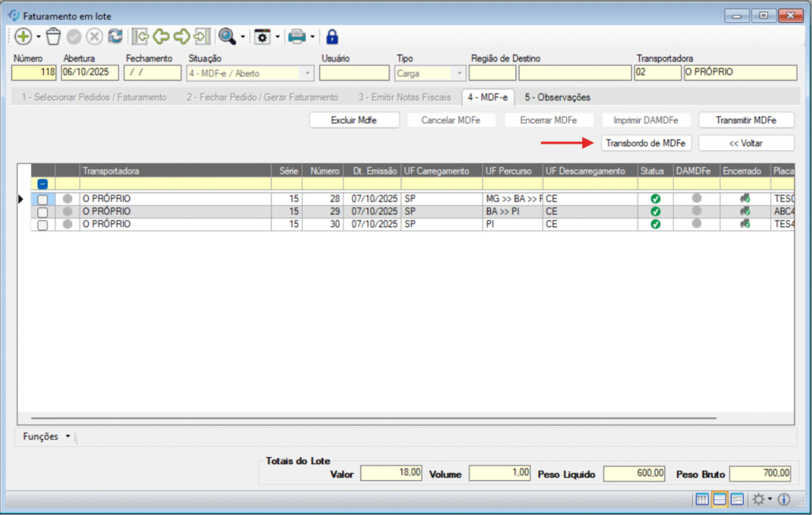Click the info icon in the status bar
Viewport: 812px width, 515px height.
[784, 499]
